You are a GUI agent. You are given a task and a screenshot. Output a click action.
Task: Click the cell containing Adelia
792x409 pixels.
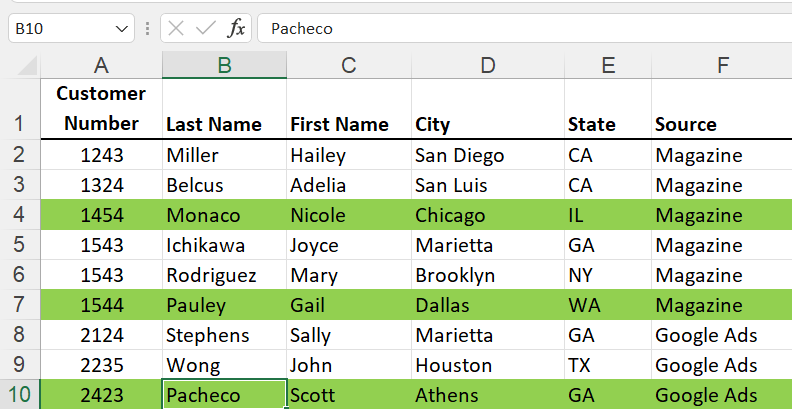349,185
